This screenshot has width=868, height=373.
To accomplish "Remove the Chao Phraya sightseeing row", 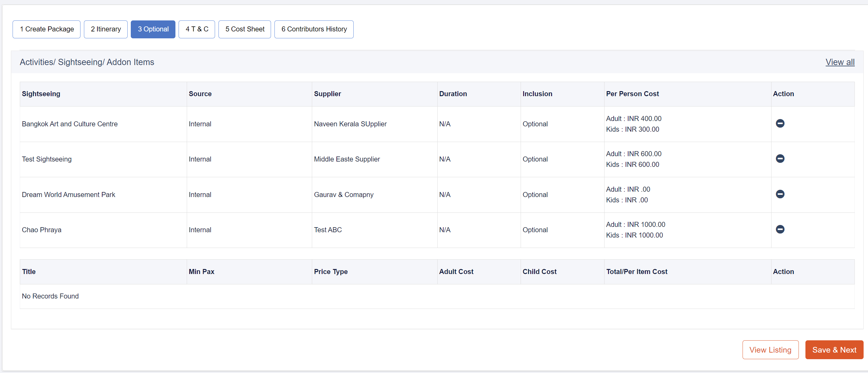I will [x=780, y=229].
